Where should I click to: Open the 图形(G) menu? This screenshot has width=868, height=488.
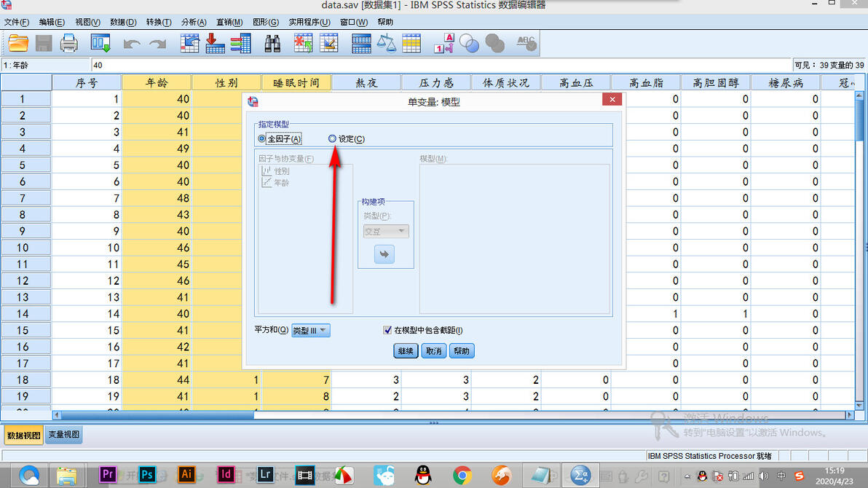(x=265, y=22)
